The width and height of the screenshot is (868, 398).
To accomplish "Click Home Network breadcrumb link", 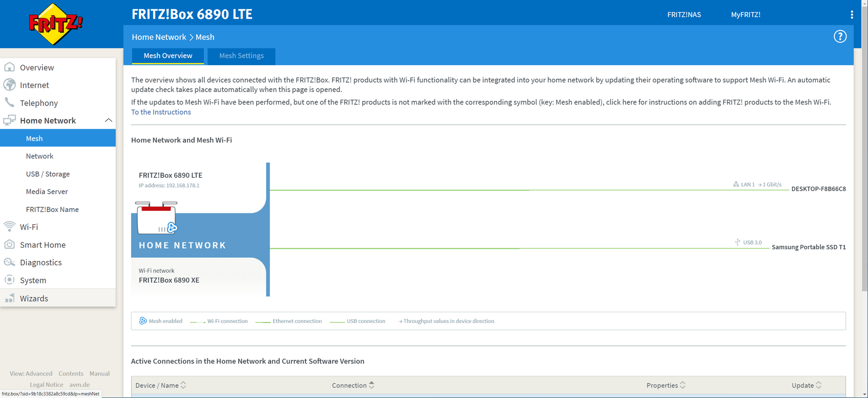I will tap(159, 37).
